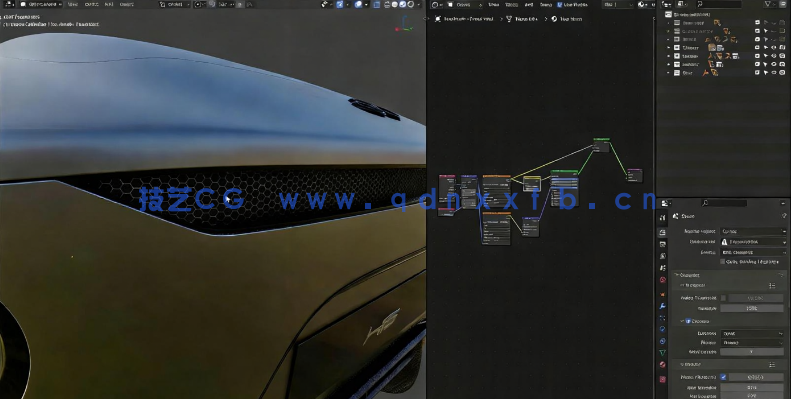
Task: Toggle X-ray in the viewport header
Action: pyautogui.click(x=376, y=4)
